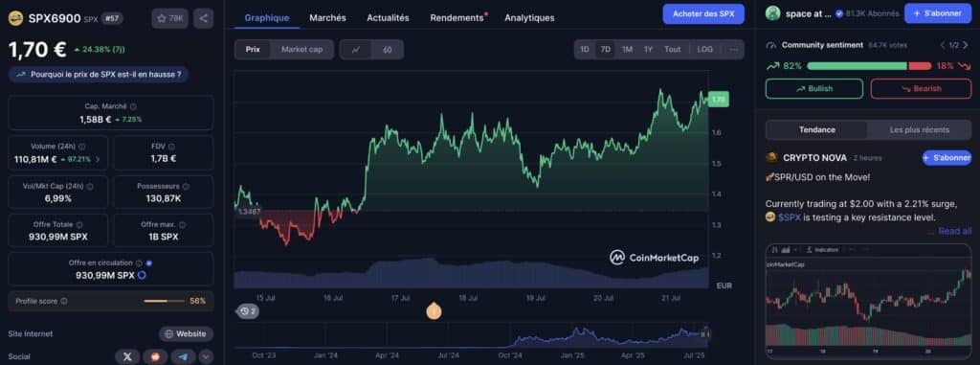This screenshot has width=980, height=365.
Task: Show Tendance posts
Action: pos(817,130)
